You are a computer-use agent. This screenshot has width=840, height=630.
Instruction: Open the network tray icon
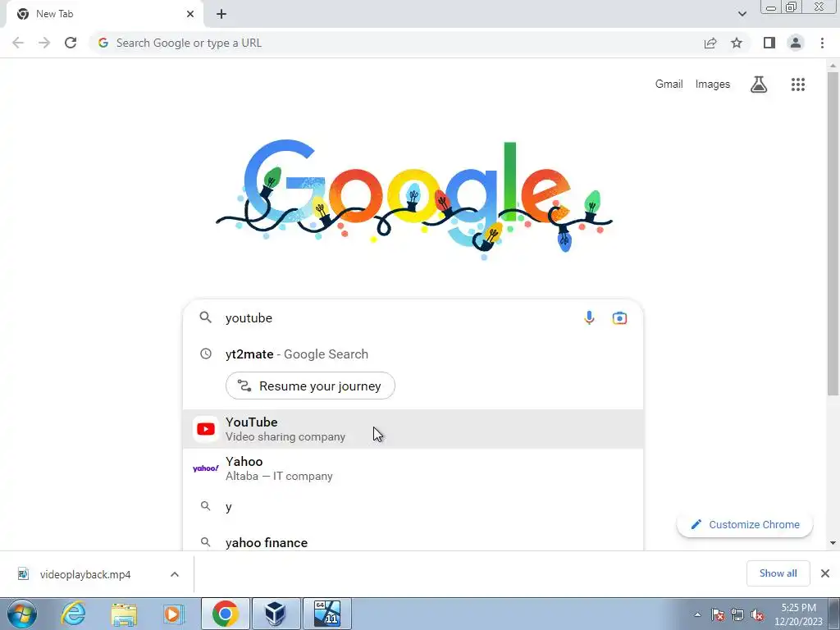(737, 614)
